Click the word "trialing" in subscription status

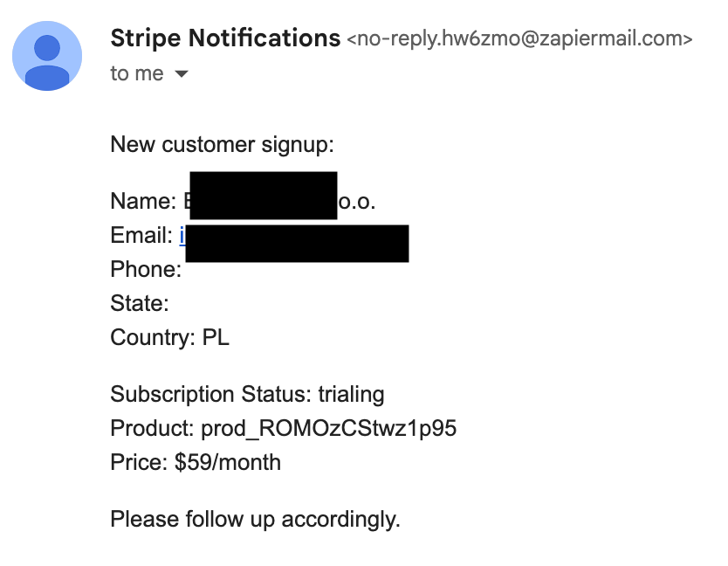(x=351, y=395)
